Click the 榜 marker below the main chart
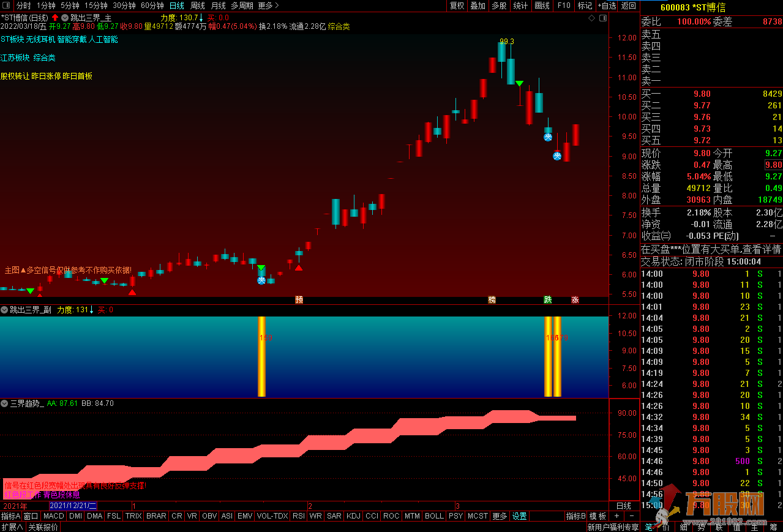Image resolution: width=783 pixels, height=532 pixels. 492,300
